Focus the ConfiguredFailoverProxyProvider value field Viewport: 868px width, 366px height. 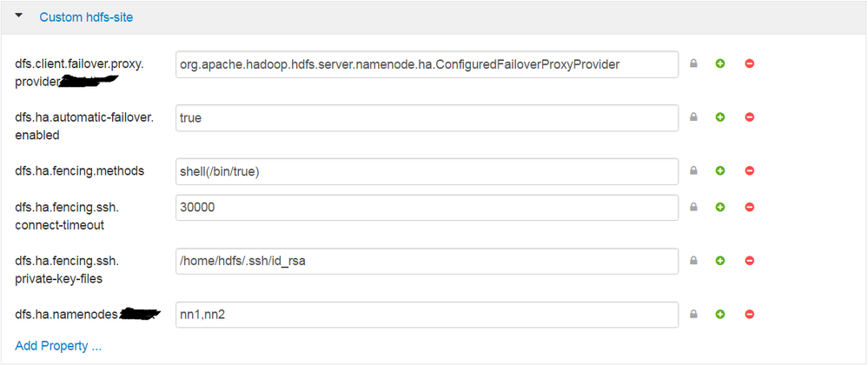(427, 64)
